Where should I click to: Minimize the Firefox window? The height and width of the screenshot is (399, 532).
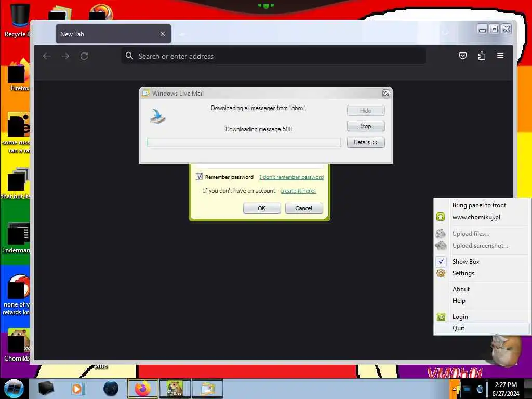(x=482, y=30)
